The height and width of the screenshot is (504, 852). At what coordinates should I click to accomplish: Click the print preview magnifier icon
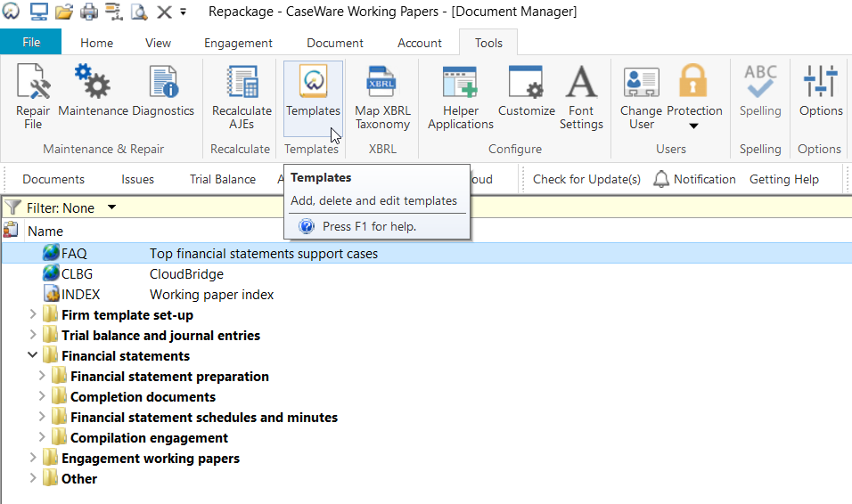click(x=139, y=12)
